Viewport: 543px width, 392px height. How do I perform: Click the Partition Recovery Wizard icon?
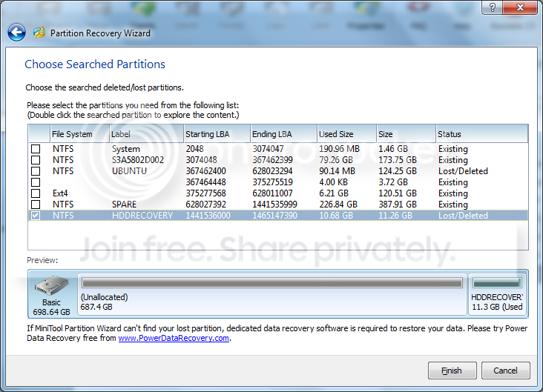point(39,33)
